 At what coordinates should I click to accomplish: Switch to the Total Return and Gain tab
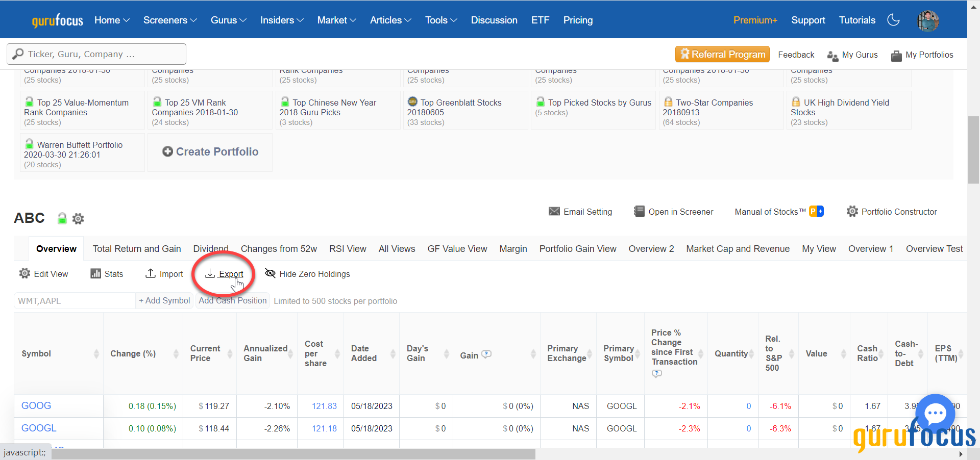point(136,249)
